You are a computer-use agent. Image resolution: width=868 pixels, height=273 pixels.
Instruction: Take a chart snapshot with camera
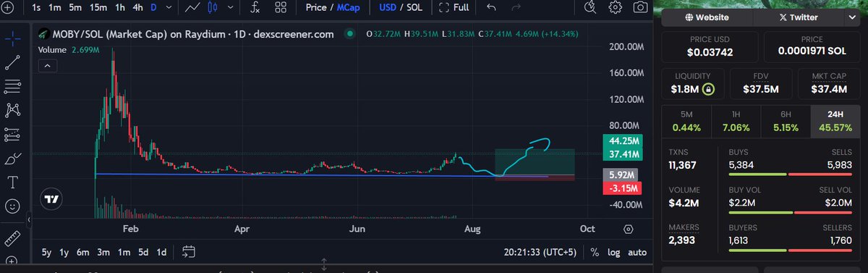click(640, 8)
